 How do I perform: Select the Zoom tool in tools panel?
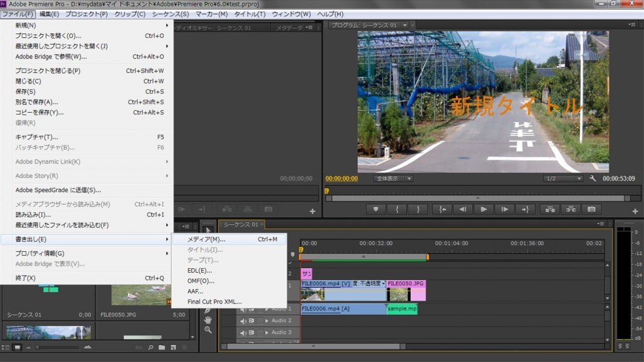208,330
